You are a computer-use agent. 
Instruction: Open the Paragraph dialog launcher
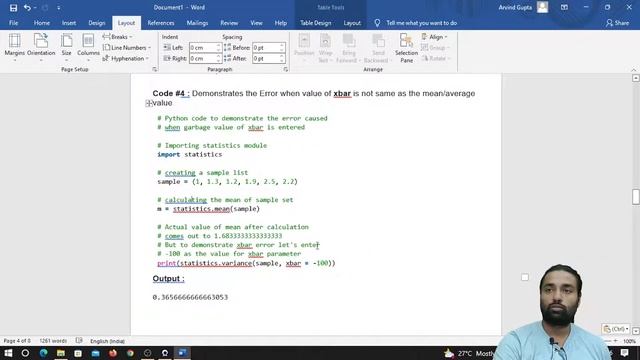(x=286, y=69)
